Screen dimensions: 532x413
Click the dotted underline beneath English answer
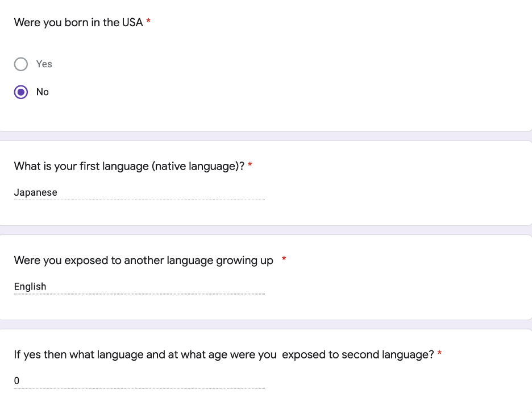139,294
